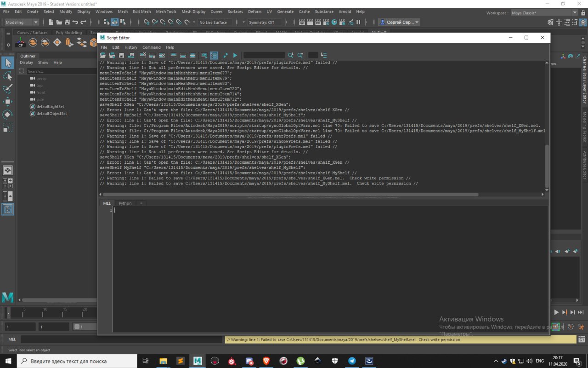The height and width of the screenshot is (368, 588).
Task: Open Сергей Сер... account dropdown
Action: point(399,22)
